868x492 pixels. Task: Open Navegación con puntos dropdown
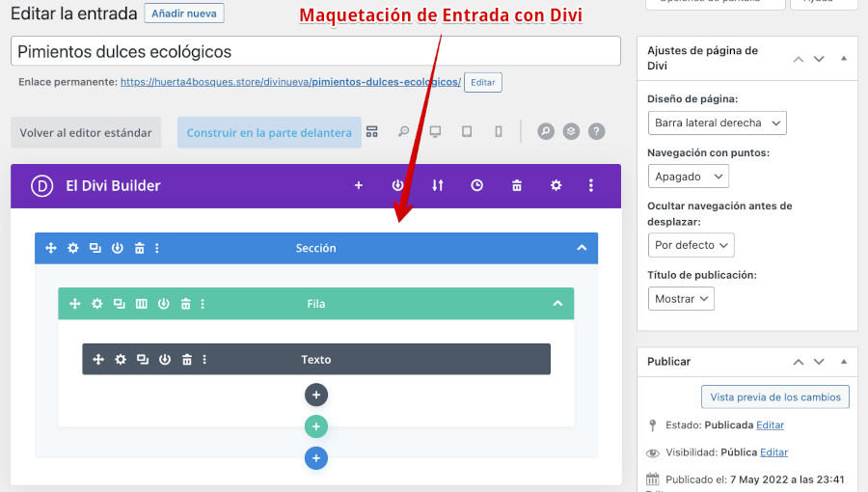688,177
